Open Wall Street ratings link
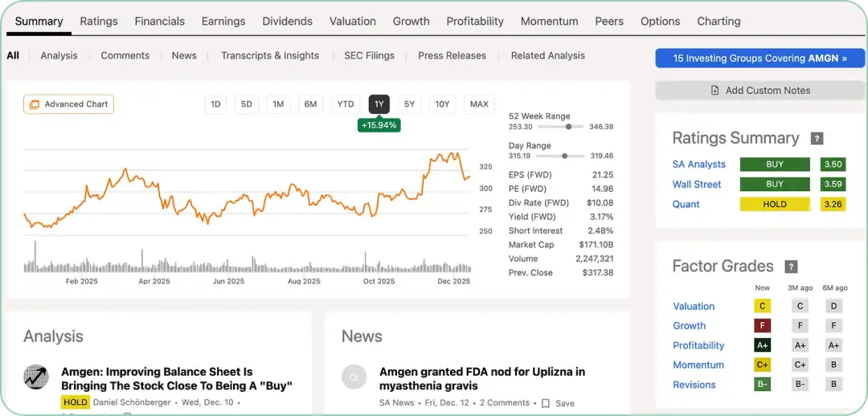Image resolution: width=868 pixels, height=416 pixels. pyautogui.click(x=696, y=184)
